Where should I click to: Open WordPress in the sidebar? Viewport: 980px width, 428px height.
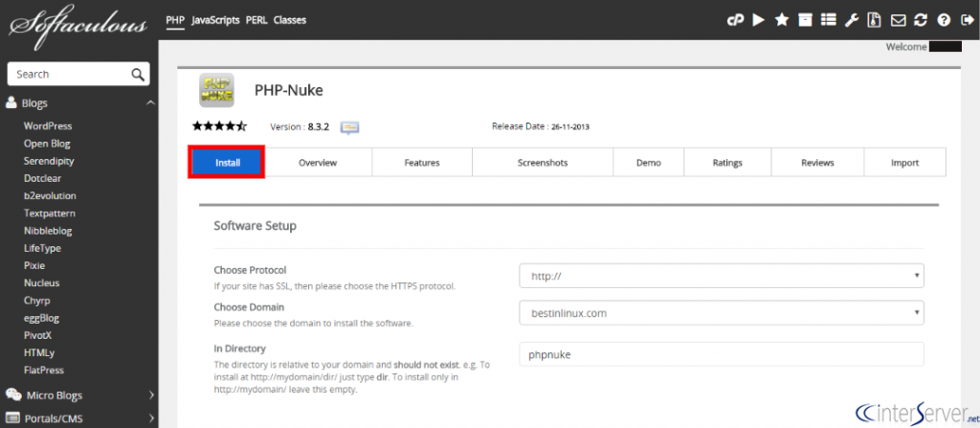click(x=48, y=125)
